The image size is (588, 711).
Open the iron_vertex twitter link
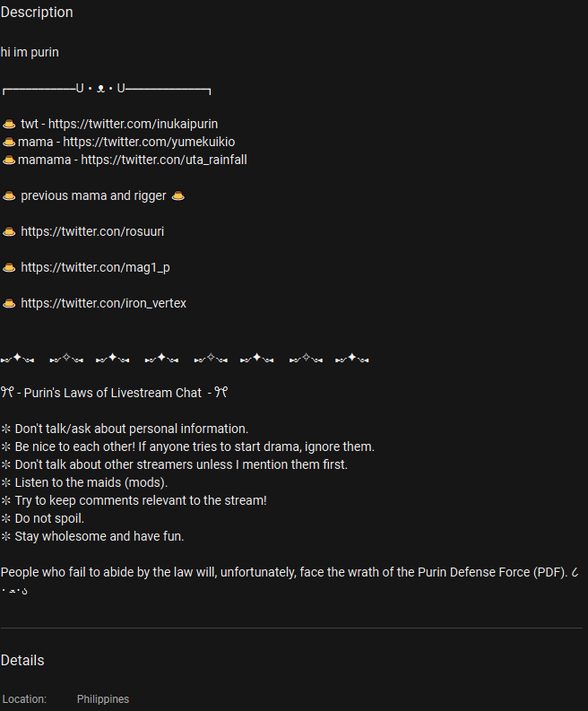(103, 303)
